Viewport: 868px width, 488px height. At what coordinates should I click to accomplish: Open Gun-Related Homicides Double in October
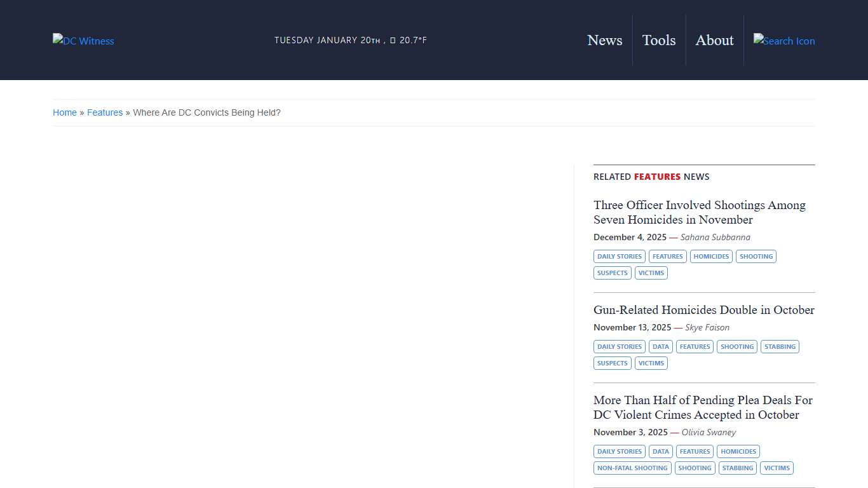point(703,310)
